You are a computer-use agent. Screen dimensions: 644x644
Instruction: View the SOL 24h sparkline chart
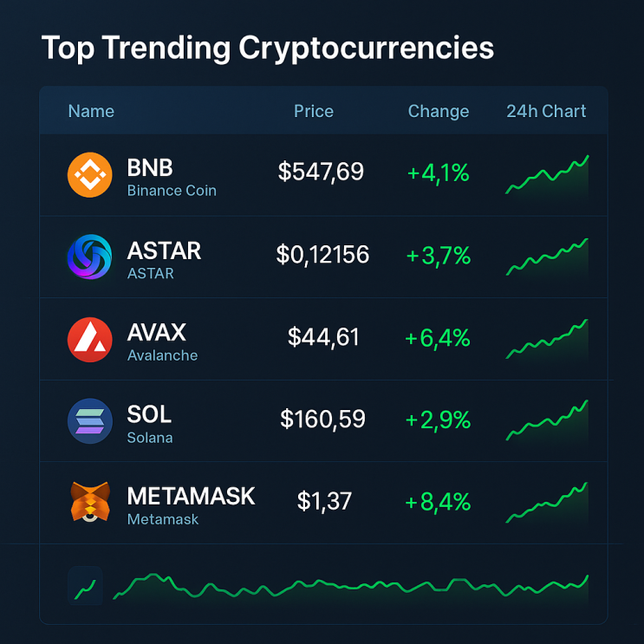click(x=547, y=421)
